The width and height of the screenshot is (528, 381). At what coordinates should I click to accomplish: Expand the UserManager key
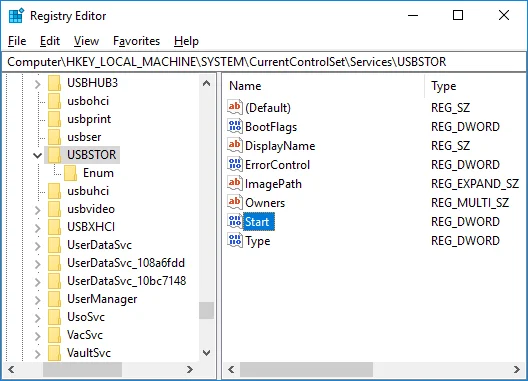click(x=37, y=300)
